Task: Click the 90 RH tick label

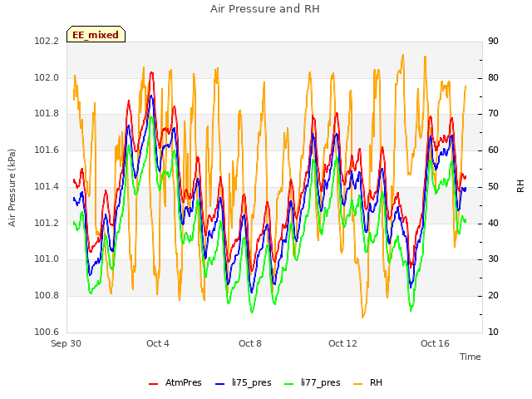Action: coord(493,41)
